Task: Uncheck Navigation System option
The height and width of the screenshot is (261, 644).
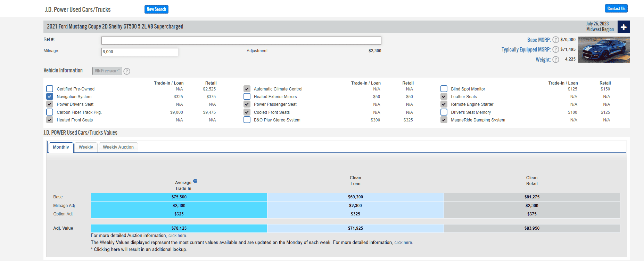Action: [x=50, y=96]
